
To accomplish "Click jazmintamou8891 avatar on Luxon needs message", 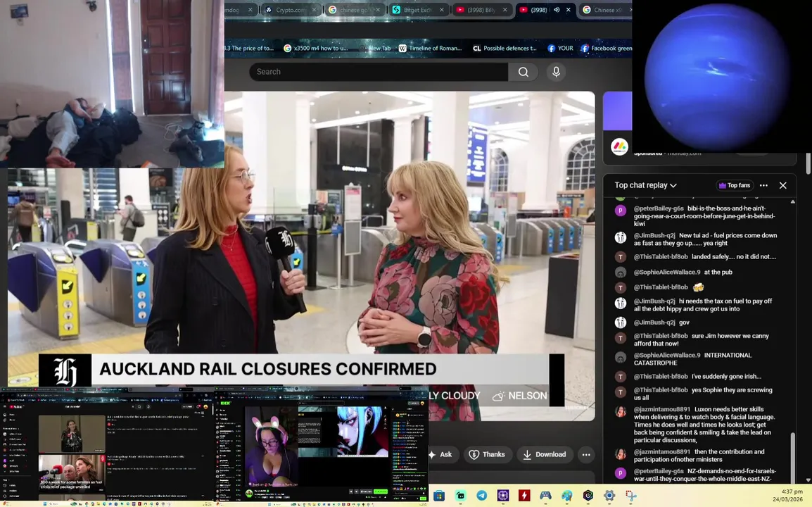I will (x=621, y=412).
